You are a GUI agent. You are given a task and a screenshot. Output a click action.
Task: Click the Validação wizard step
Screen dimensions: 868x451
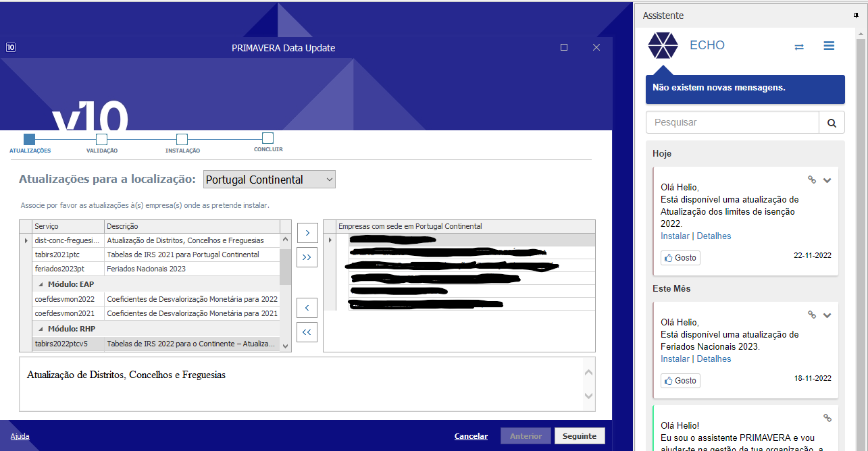102,140
